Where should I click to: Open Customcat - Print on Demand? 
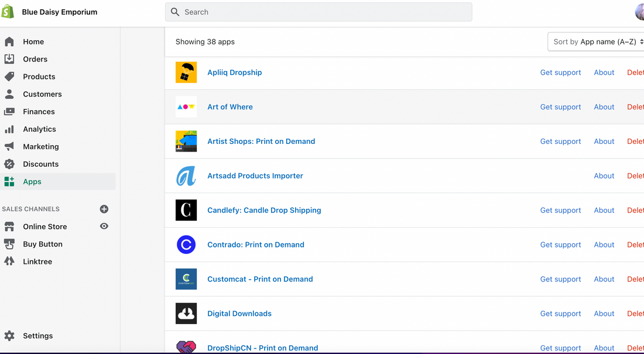(260, 279)
